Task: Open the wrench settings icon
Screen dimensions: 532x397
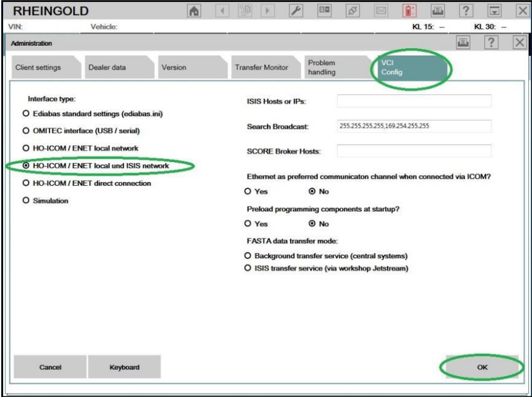Action: tap(296, 11)
